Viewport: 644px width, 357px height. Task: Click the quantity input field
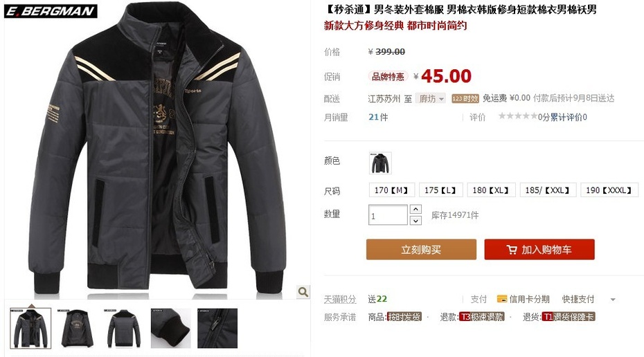(388, 215)
